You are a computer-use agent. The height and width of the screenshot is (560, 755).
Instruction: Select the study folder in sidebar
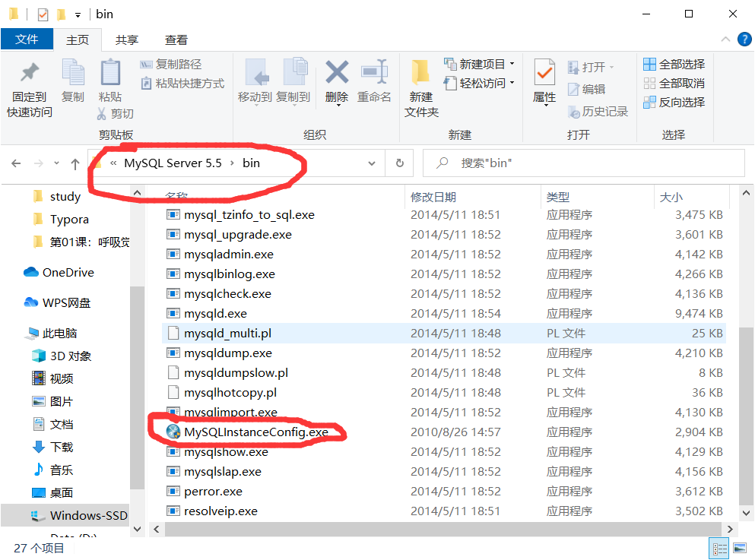[x=65, y=196]
